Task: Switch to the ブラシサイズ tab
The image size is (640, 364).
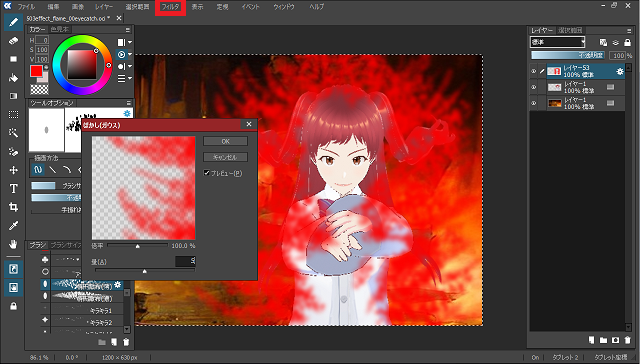Action: click(67, 245)
